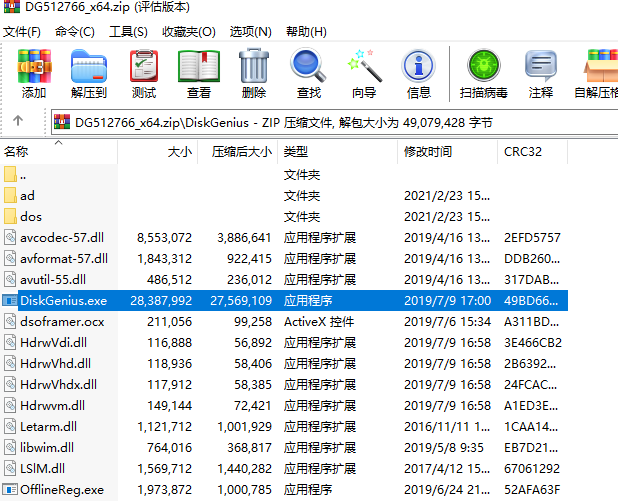Click date 2019/5/8 9:35

pos(443,447)
